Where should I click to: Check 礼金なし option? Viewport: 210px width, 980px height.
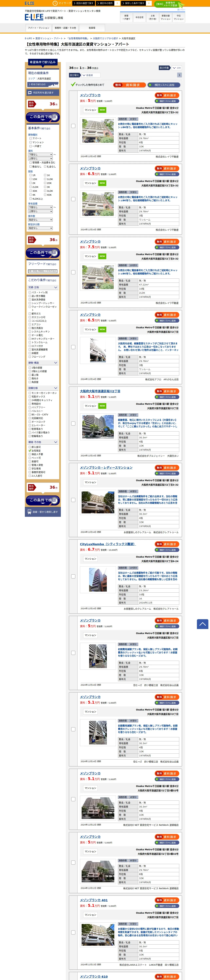pyautogui.click(x=45, y=166)
